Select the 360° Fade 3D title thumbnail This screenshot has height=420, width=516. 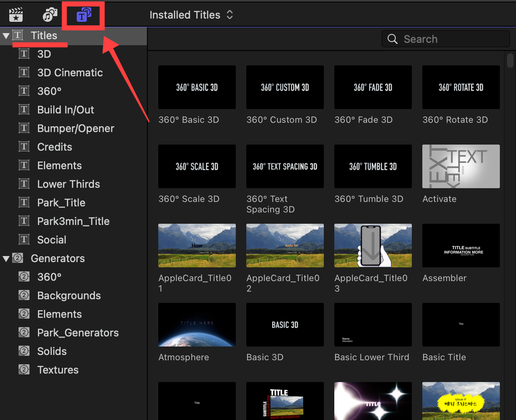(373, 87)
